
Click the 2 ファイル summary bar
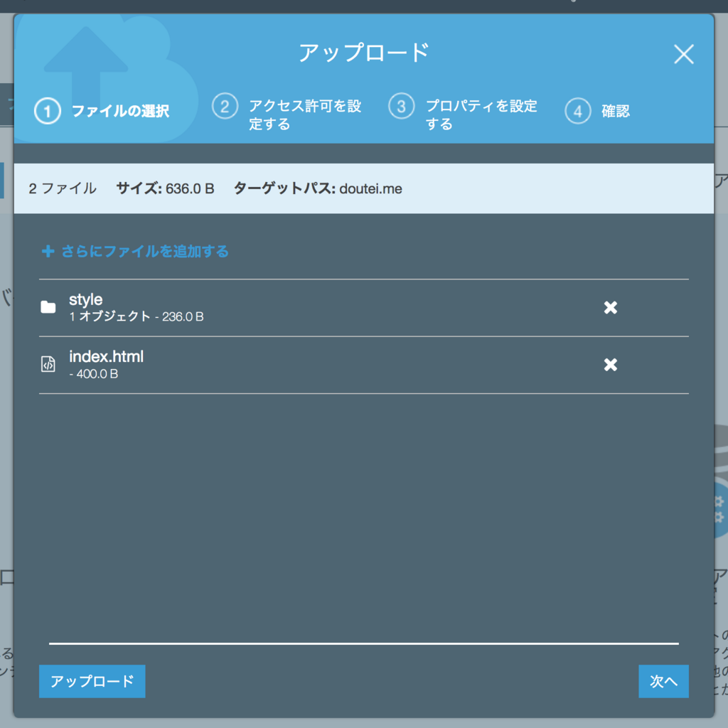pyautogui.click(x=63, y=188)
